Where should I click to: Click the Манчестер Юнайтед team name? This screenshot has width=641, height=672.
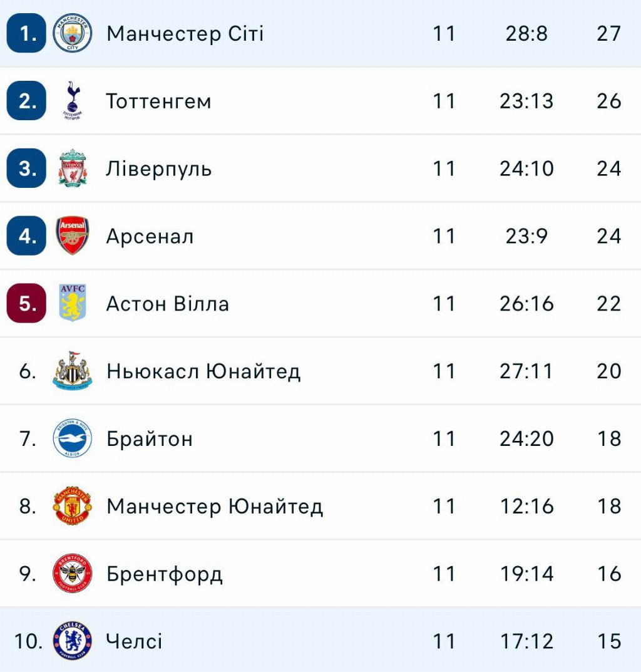(x=215, y=506)
